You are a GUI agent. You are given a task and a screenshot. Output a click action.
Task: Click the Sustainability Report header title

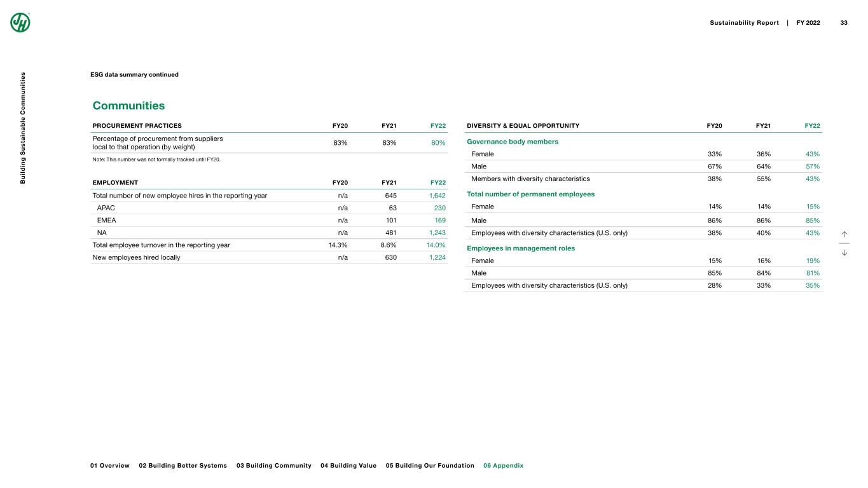point(744,23)
